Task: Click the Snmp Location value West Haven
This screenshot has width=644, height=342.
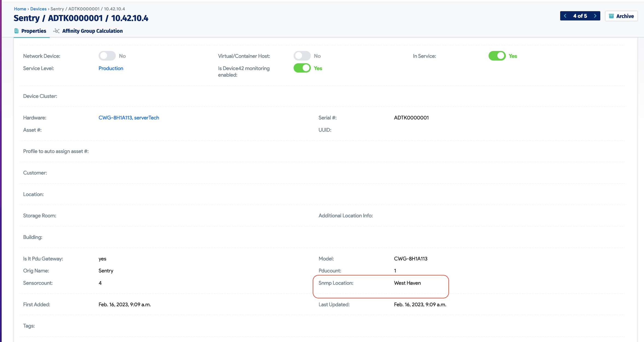Action: pos(407,283)
